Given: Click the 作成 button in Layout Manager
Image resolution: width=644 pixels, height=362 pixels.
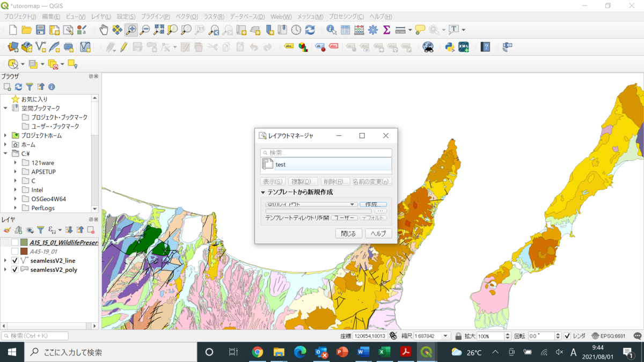Looking at the screenshot, I should pyautogui.click(x=373, y=204).
